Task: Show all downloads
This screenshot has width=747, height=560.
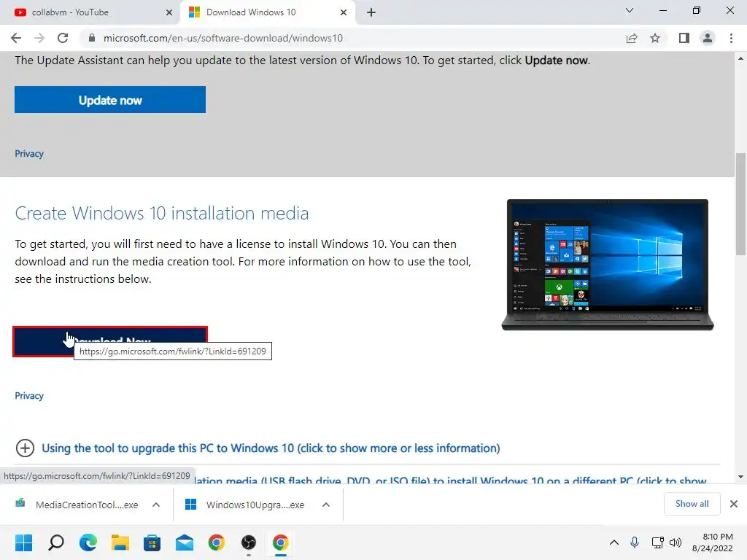Action: (692, 504)
